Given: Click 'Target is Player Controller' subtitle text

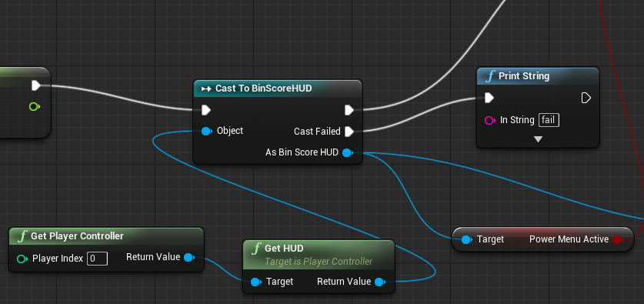Looking at the screenshot, I should pos(319,262).
